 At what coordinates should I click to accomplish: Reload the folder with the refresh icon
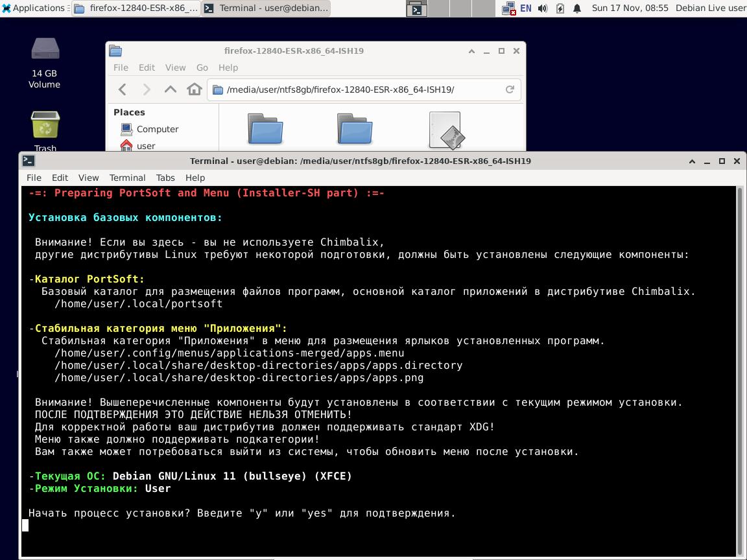click(x=510, y=89)
